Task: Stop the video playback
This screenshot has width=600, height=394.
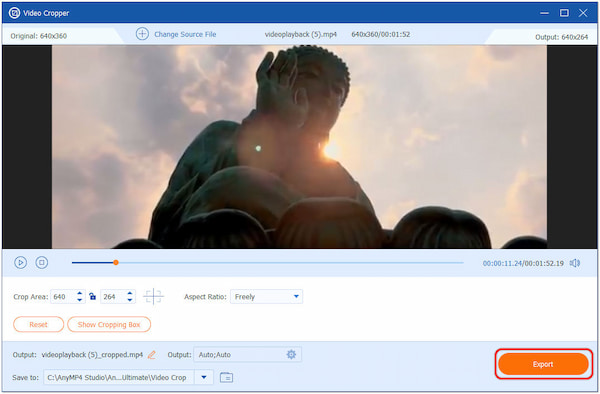Action: [42, 262]
